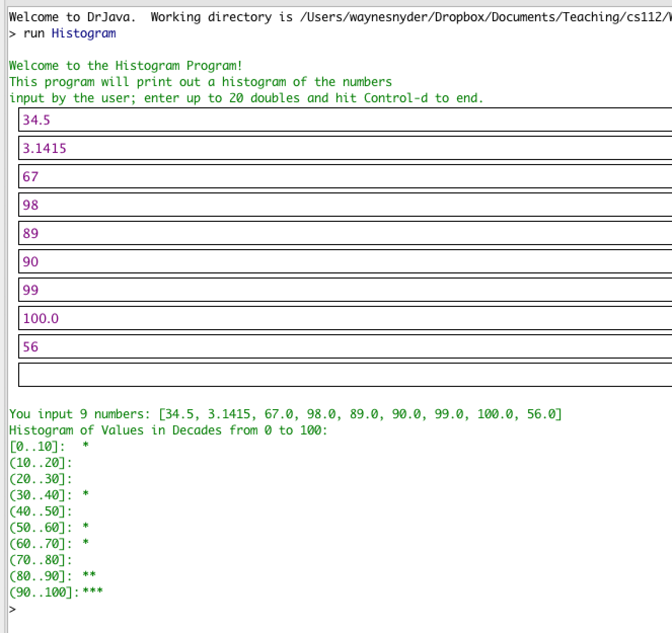The width and height of the screenshot is (672, 633).
Task: Click the [0..10] histogram row label
Action: (x=37, y=446)
